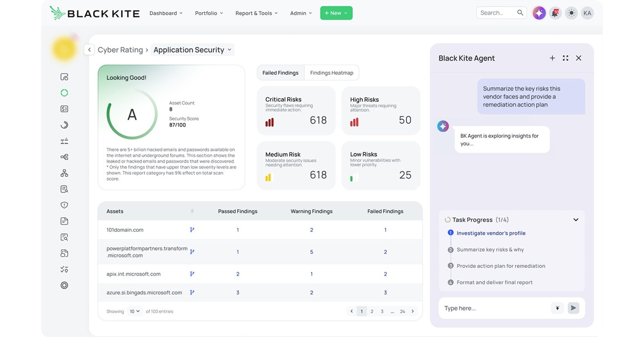Switch to the Findings Heatmap tab
The image size is (644, 337).
pos(331,73)
